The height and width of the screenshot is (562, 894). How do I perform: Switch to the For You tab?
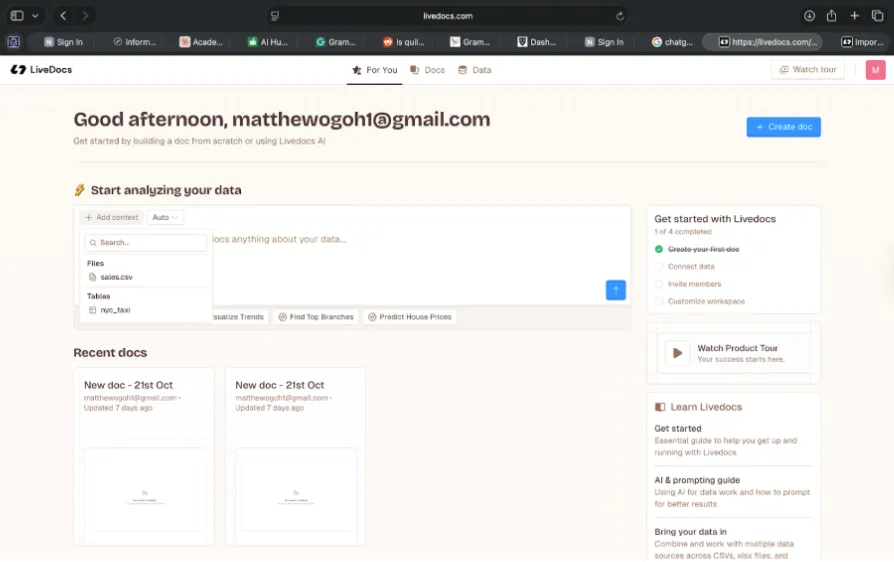[x=375, y=70]
